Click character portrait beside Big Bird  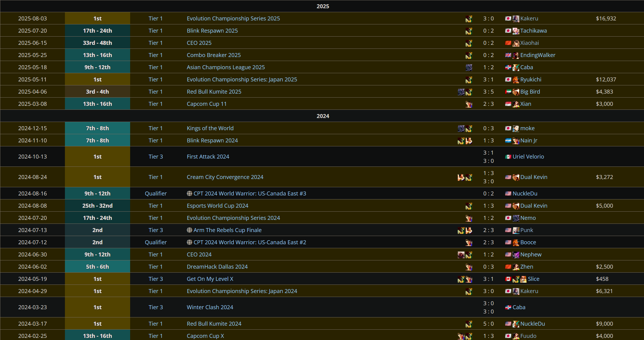pos(516,92)
